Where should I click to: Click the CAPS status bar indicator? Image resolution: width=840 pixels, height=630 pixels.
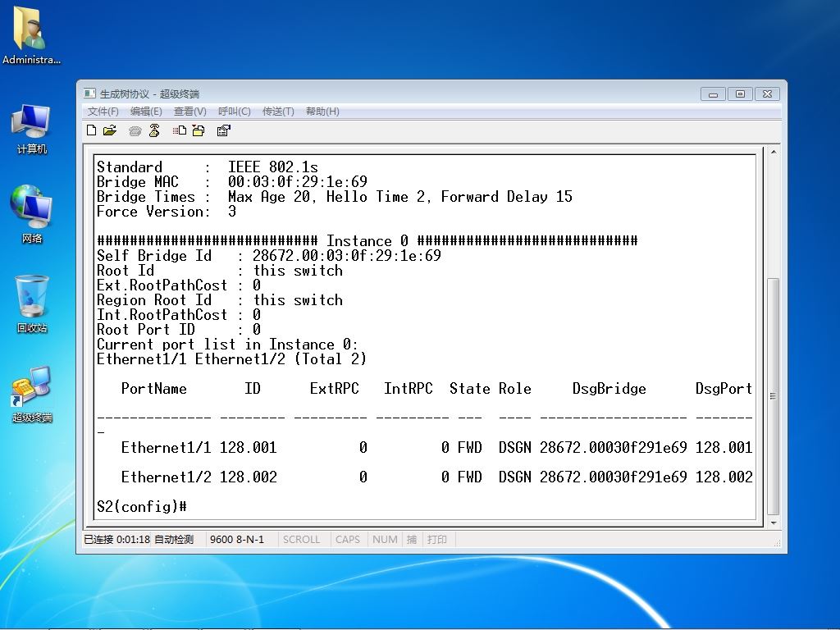(348, 540)
